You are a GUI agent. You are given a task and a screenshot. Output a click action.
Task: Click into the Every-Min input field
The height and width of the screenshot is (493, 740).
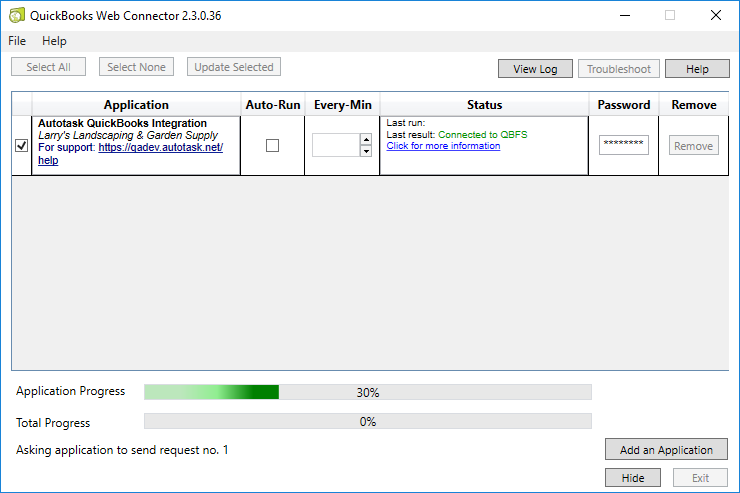click(336, 145)
